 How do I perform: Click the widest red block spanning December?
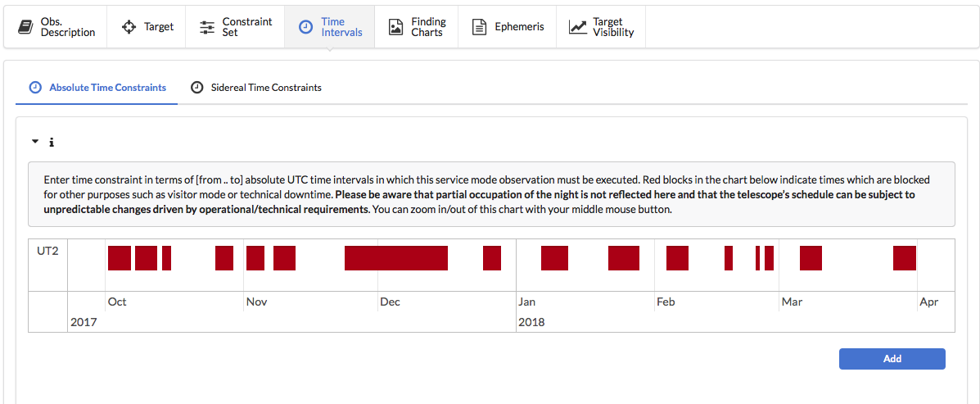pos(395,258)
